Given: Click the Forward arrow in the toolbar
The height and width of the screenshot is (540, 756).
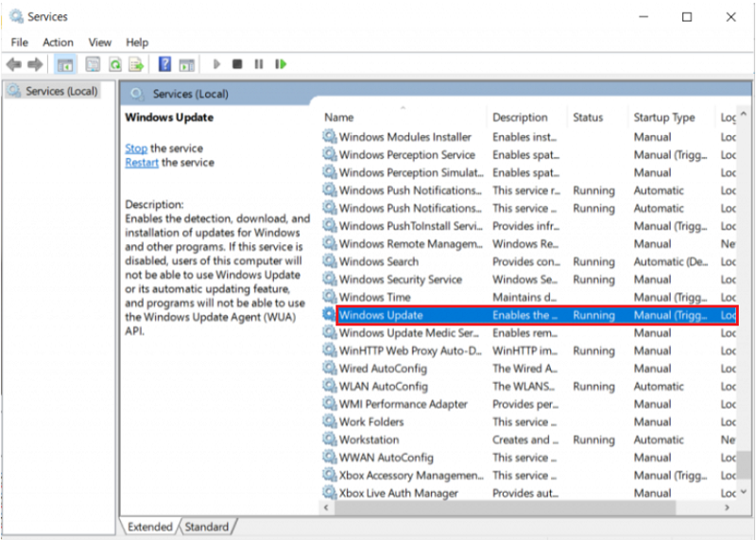Looking at the screenshot, I should (35, 64).
